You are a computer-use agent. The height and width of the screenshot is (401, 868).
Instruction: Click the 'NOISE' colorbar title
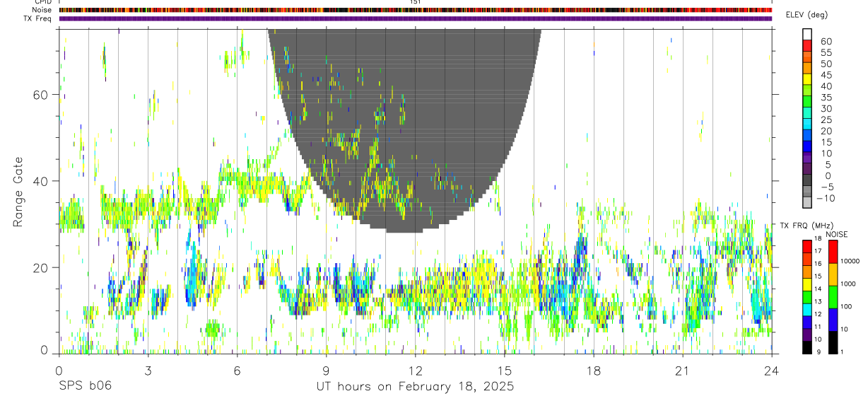pos(837,234)
